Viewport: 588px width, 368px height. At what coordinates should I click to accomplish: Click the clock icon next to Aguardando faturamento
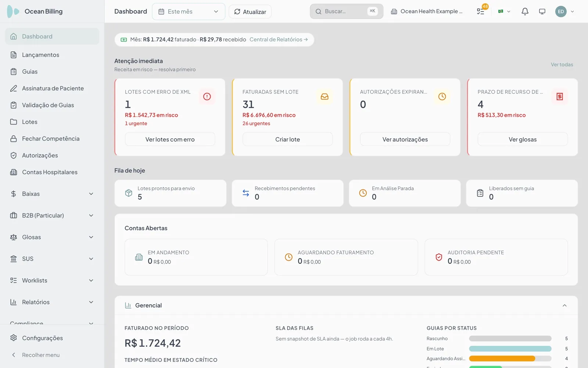pos(289,257)
